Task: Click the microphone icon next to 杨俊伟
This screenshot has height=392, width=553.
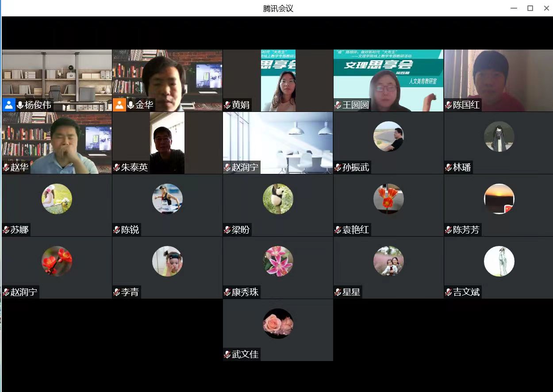Action: point(20,105)
